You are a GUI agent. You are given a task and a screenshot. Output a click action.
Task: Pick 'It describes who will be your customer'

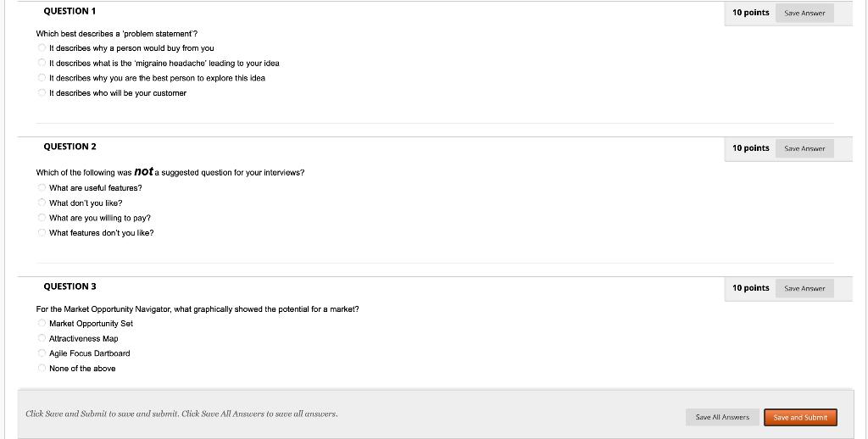tap(41, 93)
